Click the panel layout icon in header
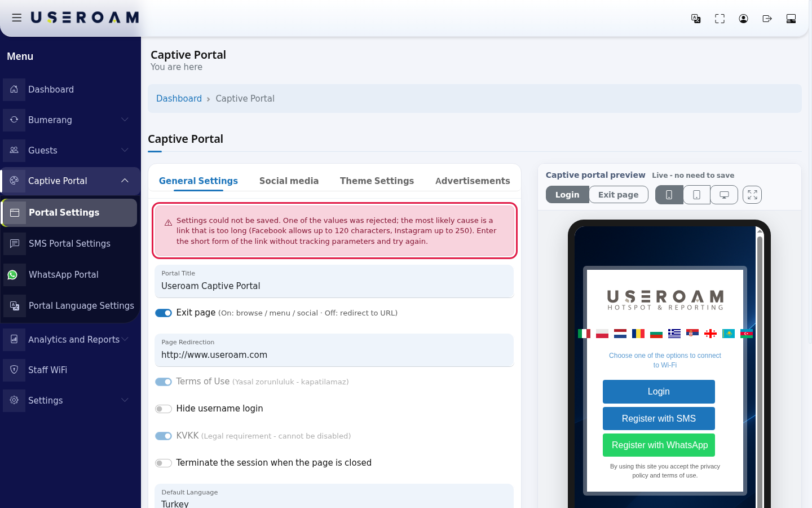The image size is (812, 508). (791, 19)
